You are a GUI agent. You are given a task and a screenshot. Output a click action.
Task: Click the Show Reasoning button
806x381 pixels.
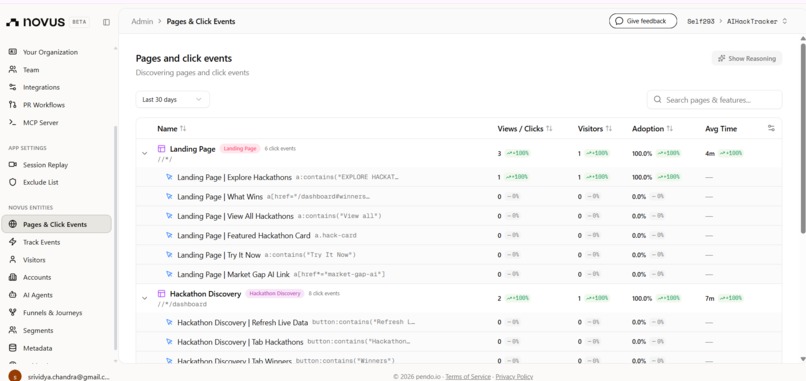[x=747, y=59]
